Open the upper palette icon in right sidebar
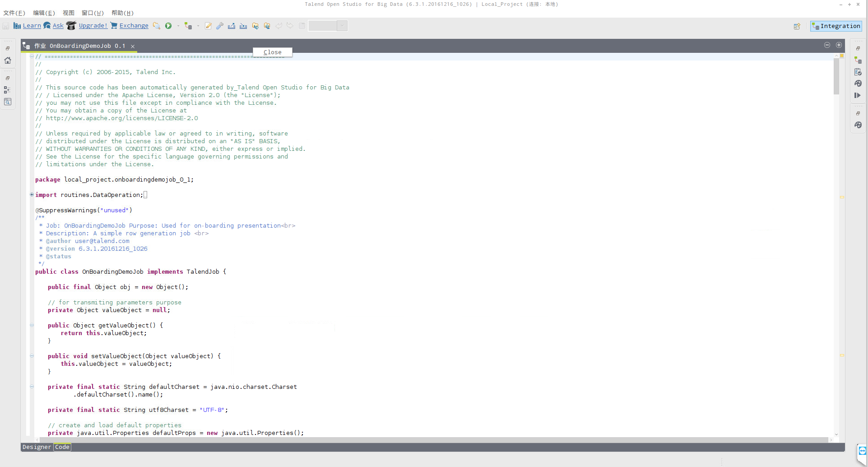 (x=858, y=84)
